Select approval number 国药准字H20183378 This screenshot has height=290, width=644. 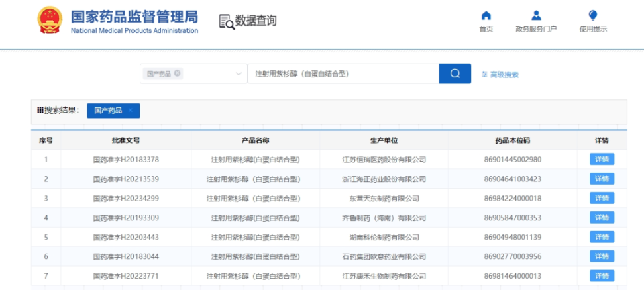point(125,159)
